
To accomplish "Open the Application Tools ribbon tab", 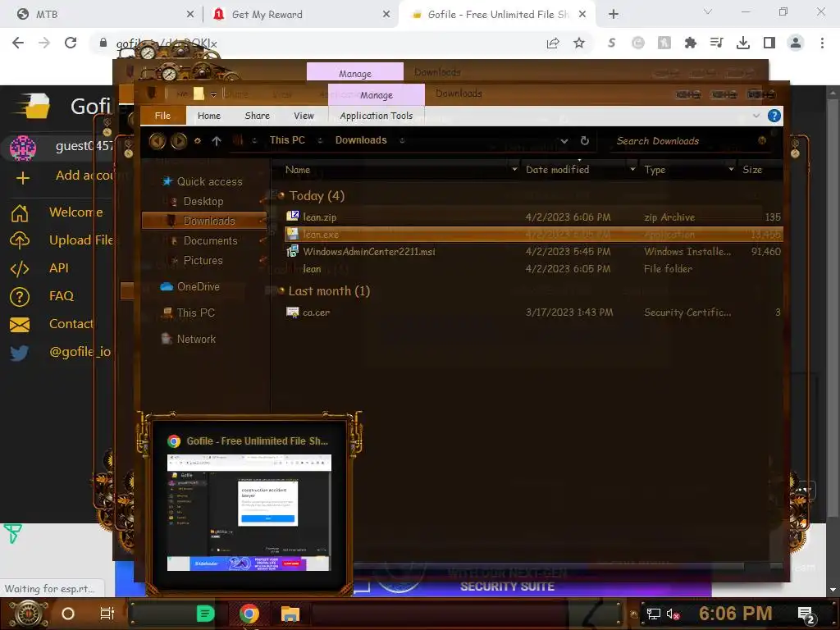I will 376,116.
